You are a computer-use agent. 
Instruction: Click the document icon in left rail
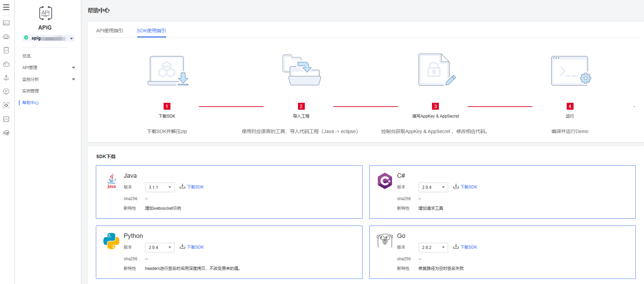[6, 50]
